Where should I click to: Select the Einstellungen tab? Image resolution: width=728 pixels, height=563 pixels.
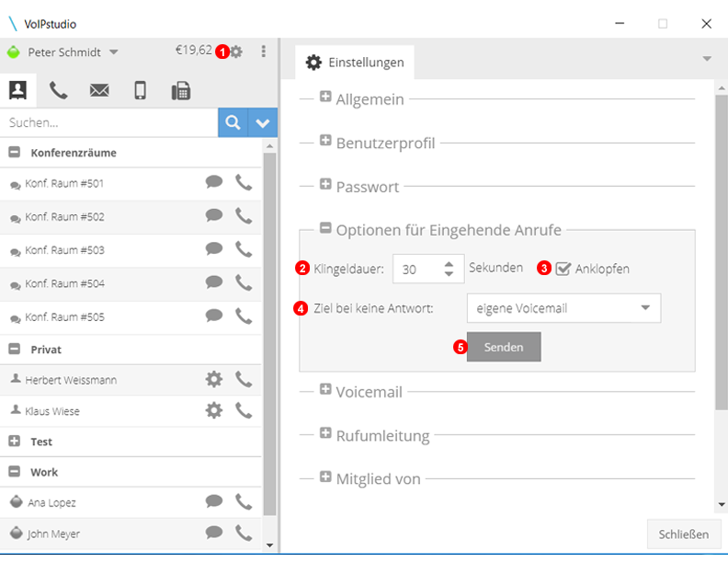(355, 63)
